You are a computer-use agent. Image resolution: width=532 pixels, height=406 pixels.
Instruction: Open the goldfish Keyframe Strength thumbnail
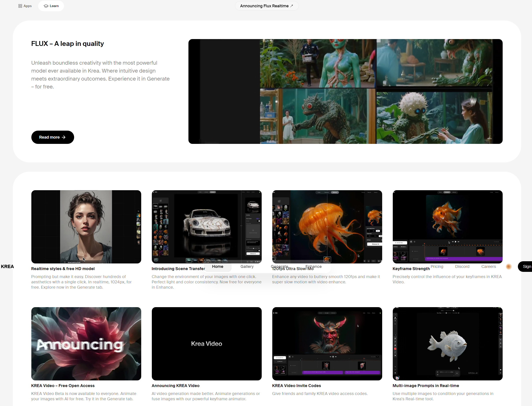447,226
